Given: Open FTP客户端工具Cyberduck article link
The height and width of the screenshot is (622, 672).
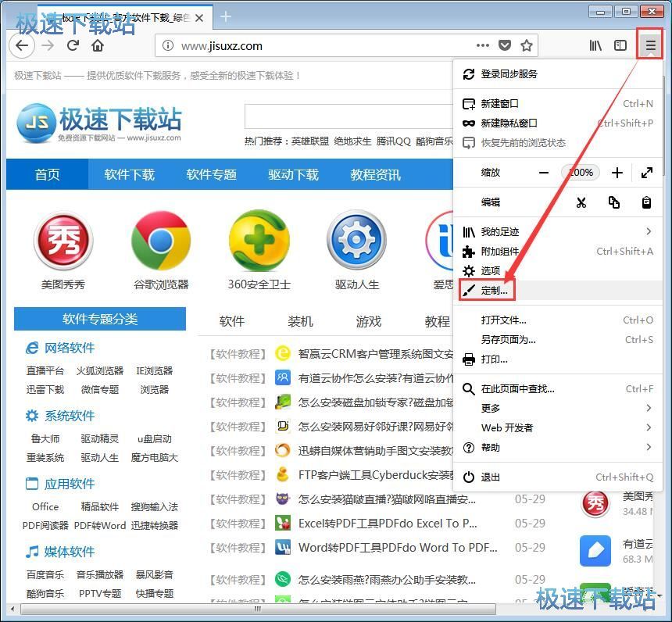Looking at the screenshot, I should click(376, 475).
